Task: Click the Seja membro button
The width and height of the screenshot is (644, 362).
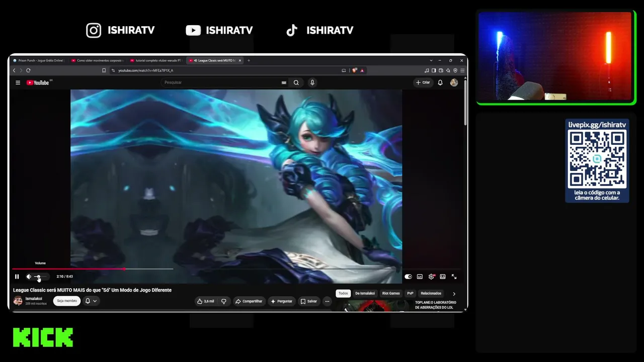Action: pos(67,301)
